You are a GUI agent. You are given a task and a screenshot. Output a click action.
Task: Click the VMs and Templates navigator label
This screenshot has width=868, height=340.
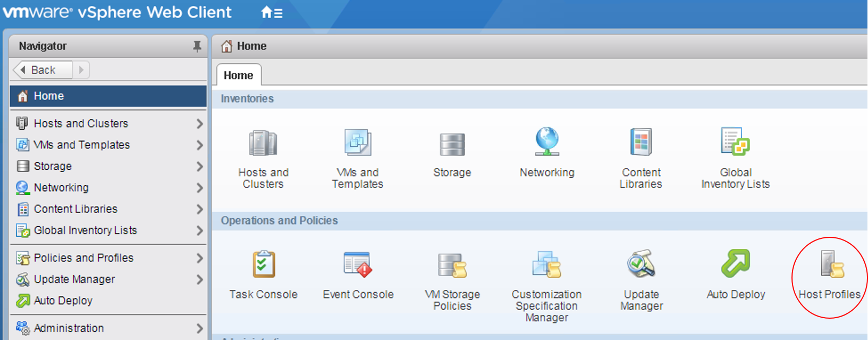82,145
